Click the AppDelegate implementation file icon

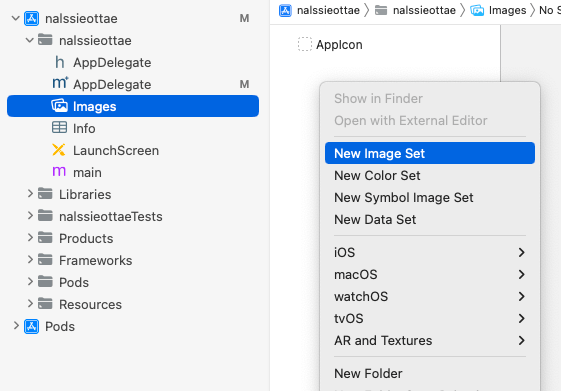pos(60,83)
